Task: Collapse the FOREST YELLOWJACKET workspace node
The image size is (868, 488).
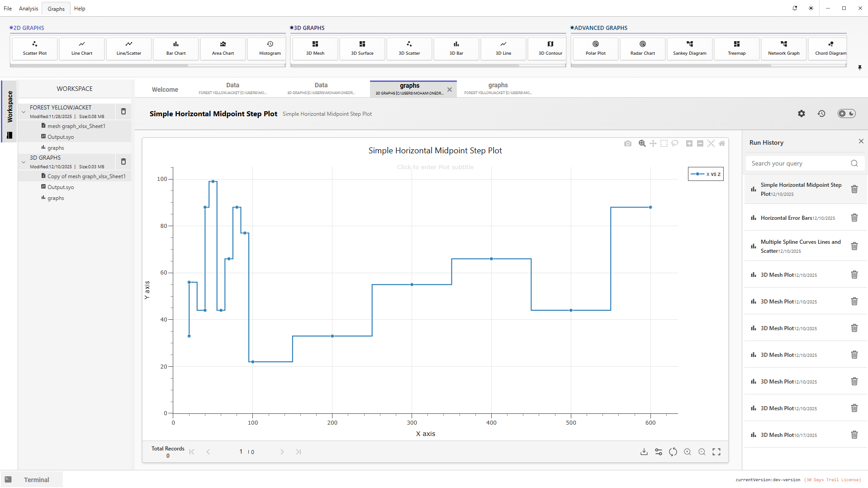Action: [24, 112]
